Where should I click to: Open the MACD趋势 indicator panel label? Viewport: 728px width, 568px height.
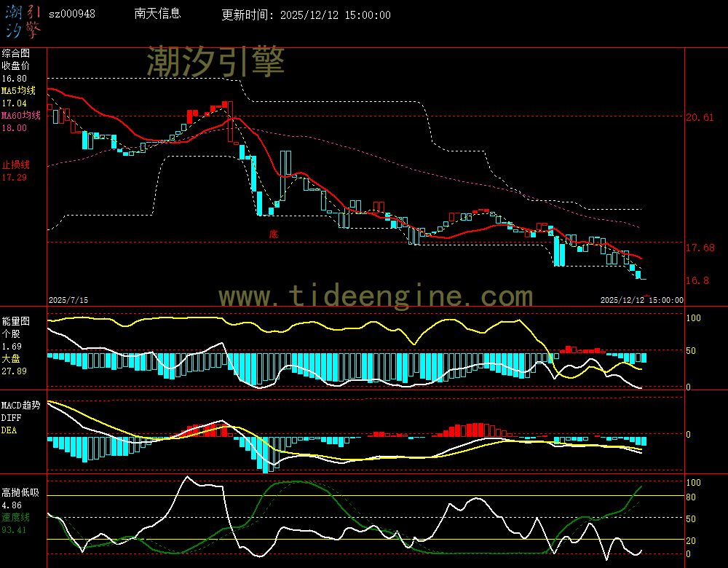[x=21, y=405]
